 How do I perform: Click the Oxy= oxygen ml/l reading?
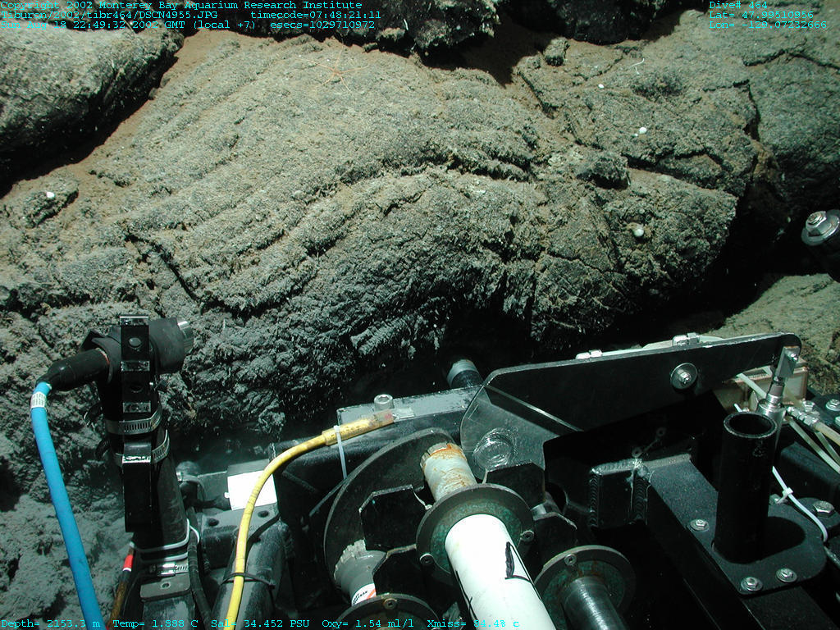pos(369,624)
